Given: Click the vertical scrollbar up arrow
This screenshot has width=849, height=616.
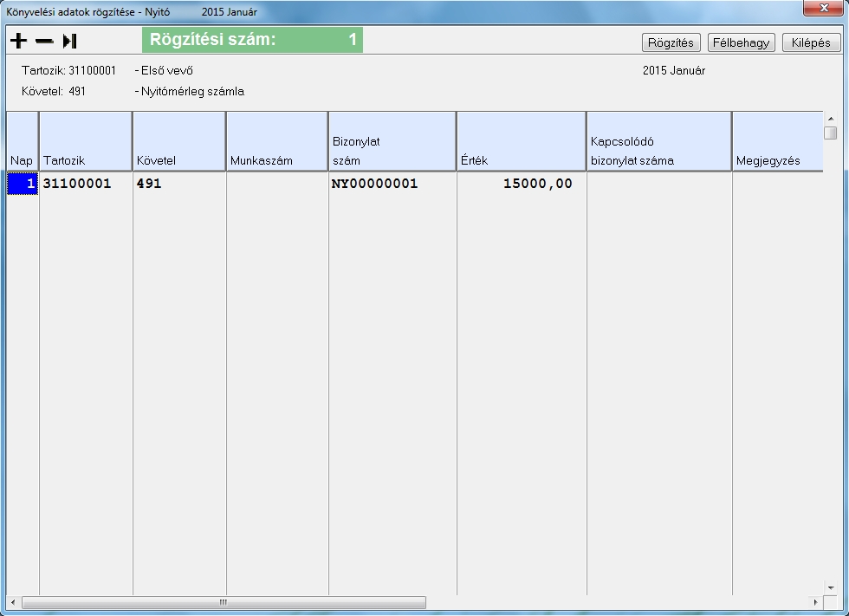Looking at the screenshot, I should pos(830,117).
